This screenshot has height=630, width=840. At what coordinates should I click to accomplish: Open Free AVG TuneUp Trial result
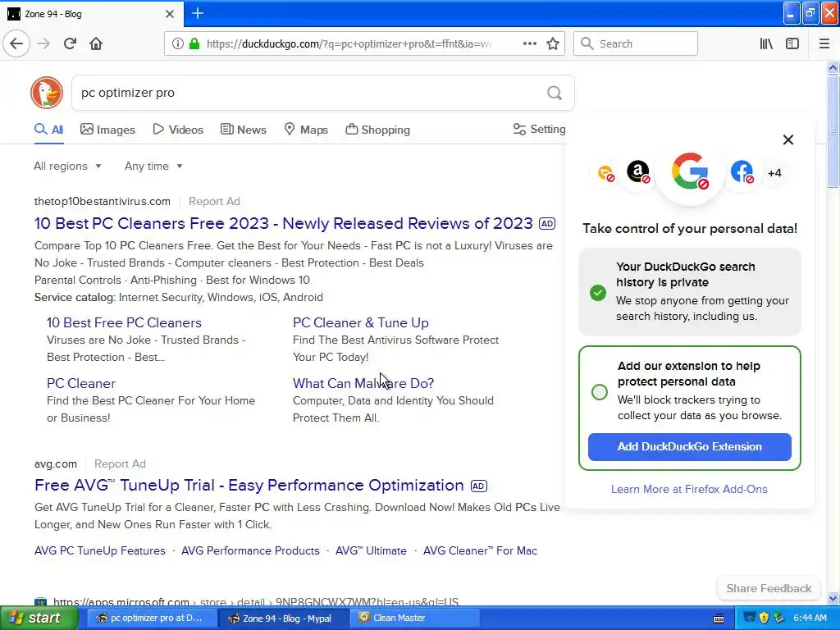point(249,486)
